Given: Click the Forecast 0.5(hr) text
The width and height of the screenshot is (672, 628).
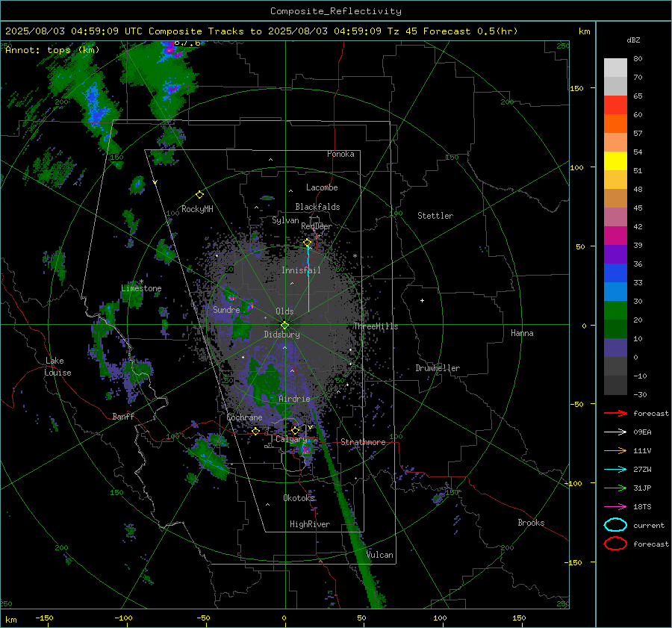Looking at the screenshot, I should (470, 31).
